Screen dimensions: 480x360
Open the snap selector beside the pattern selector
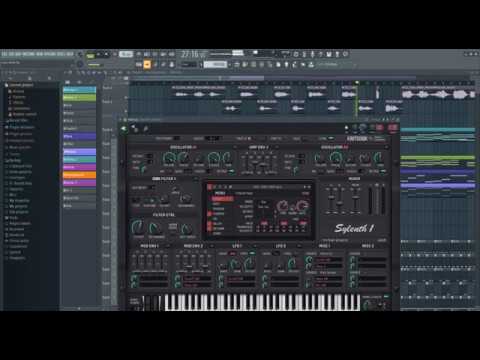[189, 64]
